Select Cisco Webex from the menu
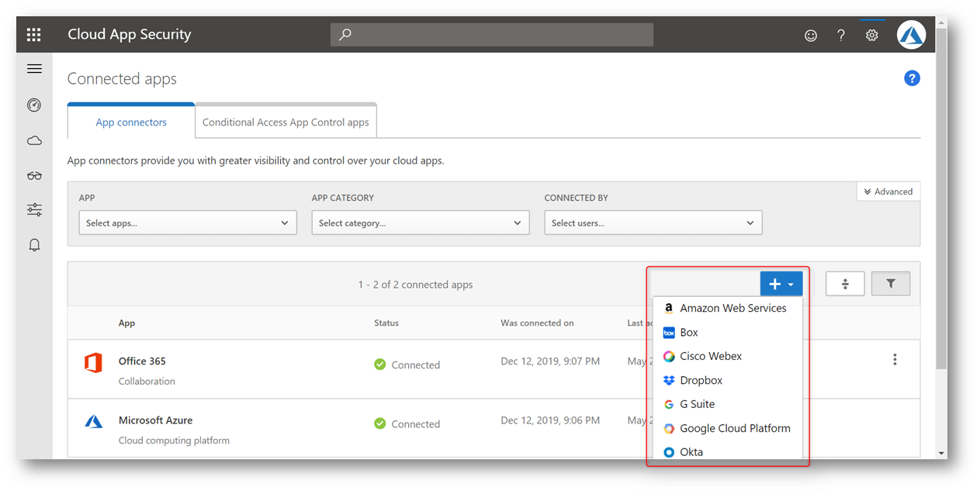Screen dimensions: 980x501 [x=728, y=356]
